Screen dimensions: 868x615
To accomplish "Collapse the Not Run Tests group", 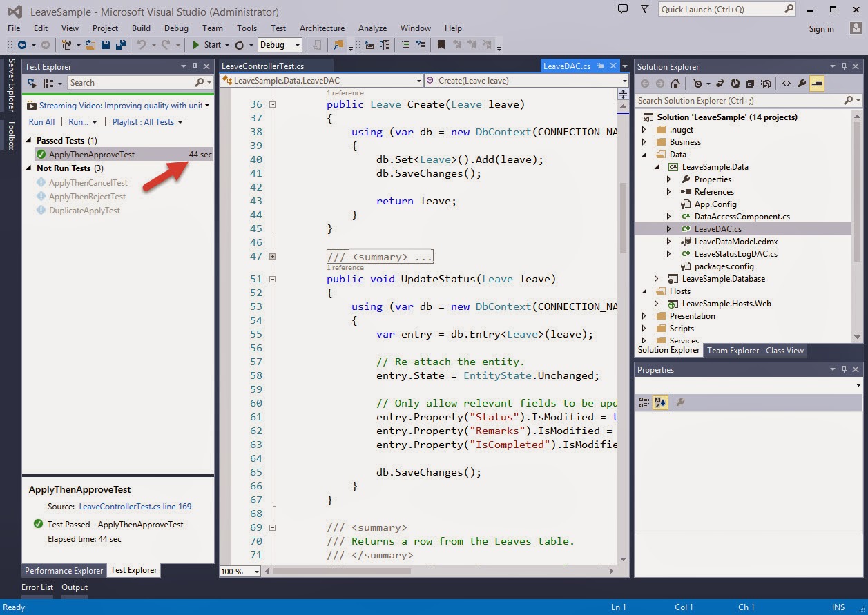I will [30, 168].
